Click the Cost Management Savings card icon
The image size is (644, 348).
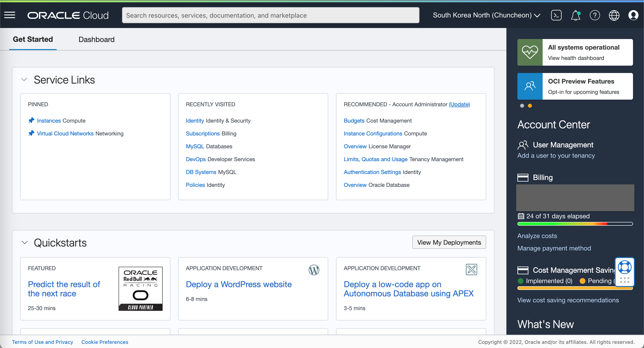pos(523,270)
